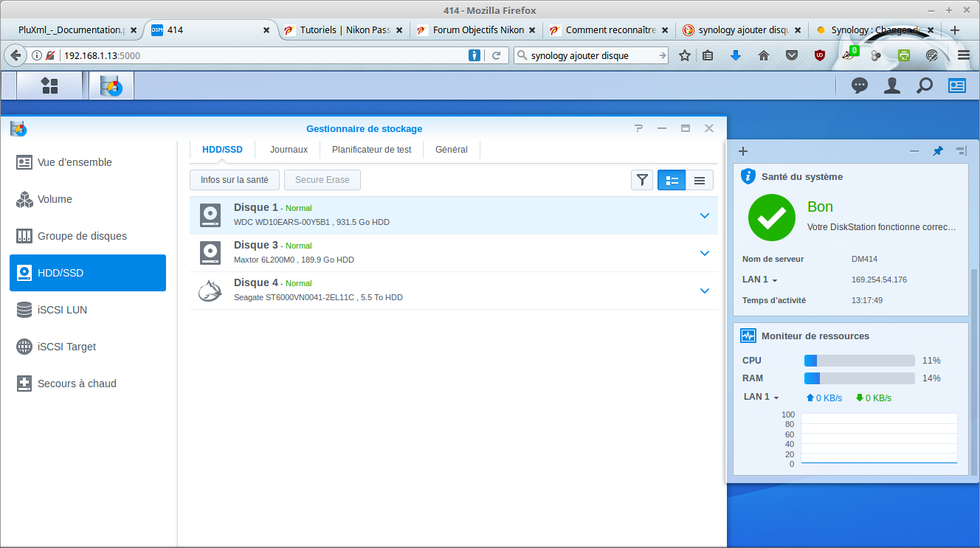Viewport: 980px width, 548px height.
Task: Switch to compact list view of disks
Action: (700, 180)
